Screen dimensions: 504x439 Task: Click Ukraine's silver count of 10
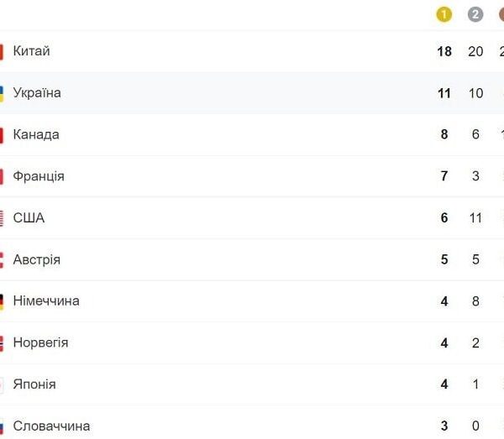tap(475, 93)
